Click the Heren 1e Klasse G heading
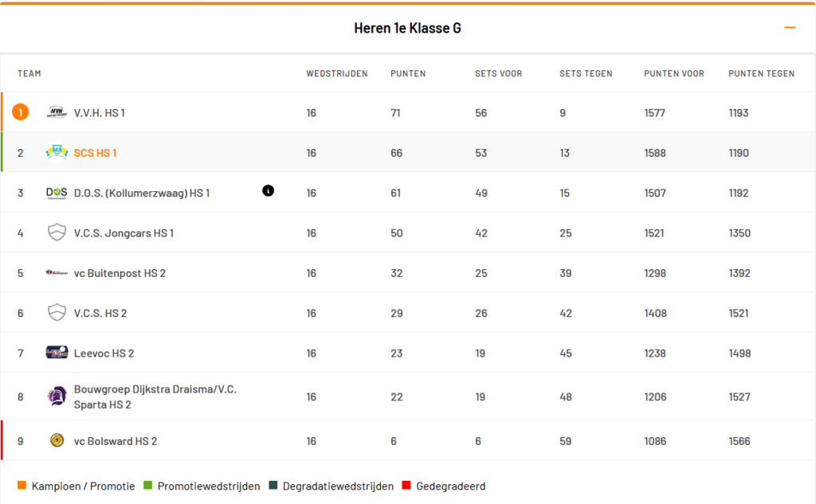Screen dimensions: 816x504 click(407, 29)
